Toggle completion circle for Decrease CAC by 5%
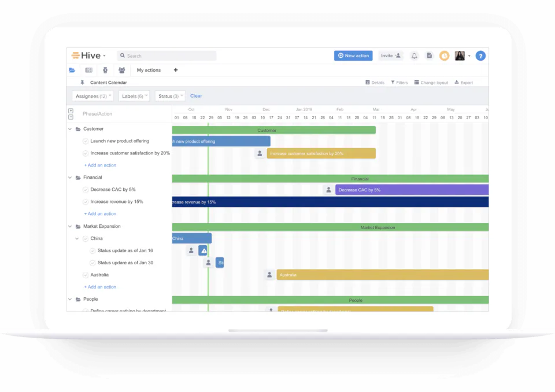 point(85,189)
